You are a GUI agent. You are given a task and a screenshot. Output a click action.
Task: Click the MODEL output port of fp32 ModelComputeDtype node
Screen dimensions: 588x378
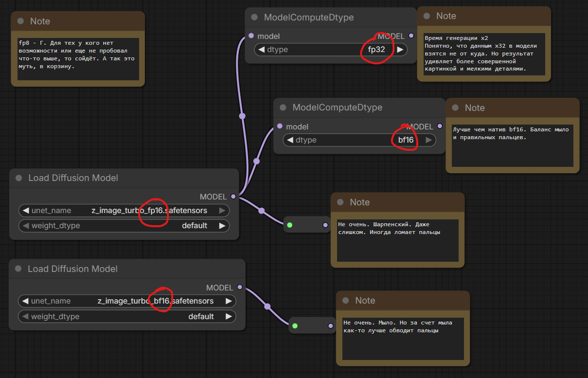pos(411,36)
